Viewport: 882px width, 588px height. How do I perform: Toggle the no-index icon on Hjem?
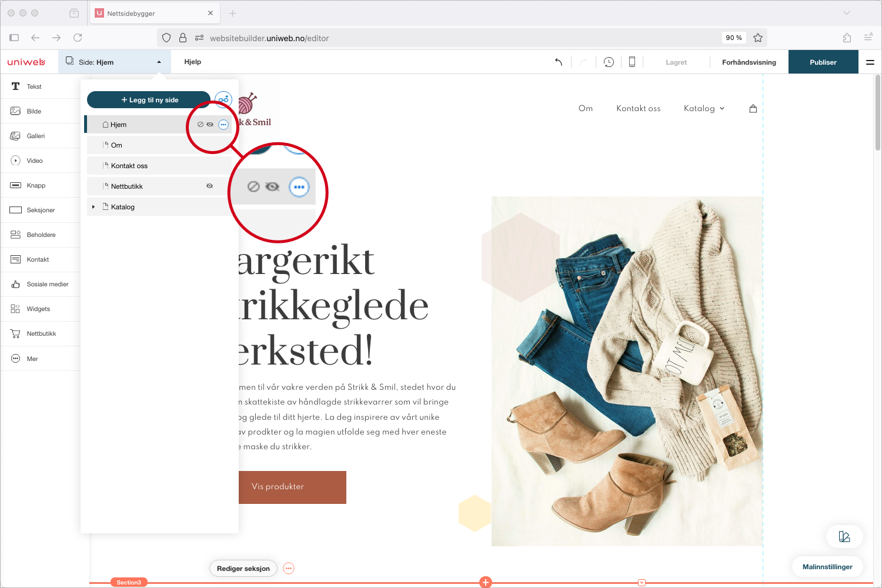click(x=200, y=125)
